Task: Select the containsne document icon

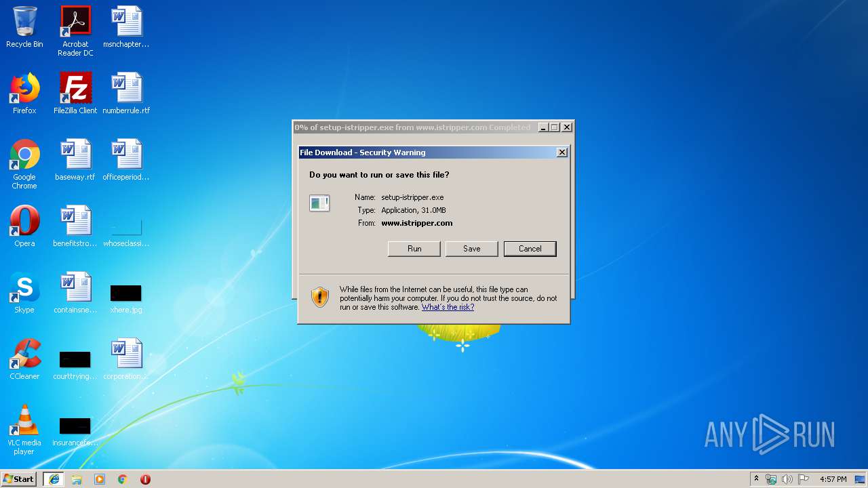Action: pos(75,293)
